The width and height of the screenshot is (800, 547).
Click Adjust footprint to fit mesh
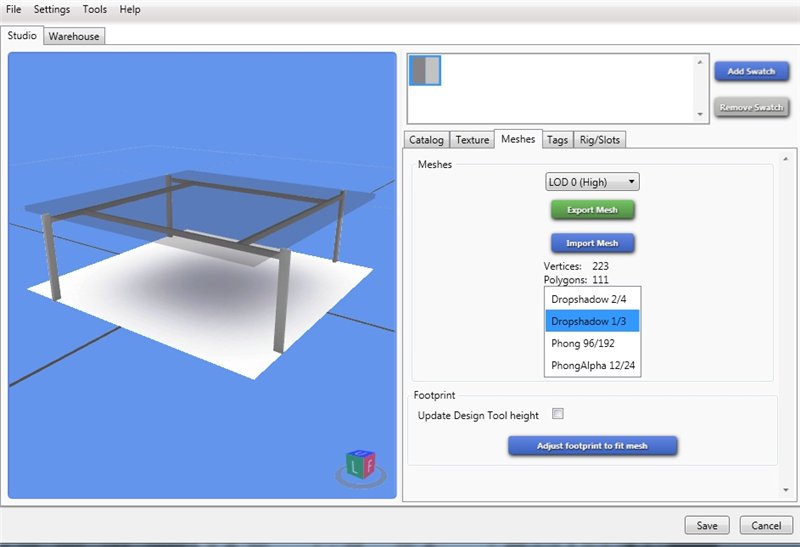coord(593,446)
